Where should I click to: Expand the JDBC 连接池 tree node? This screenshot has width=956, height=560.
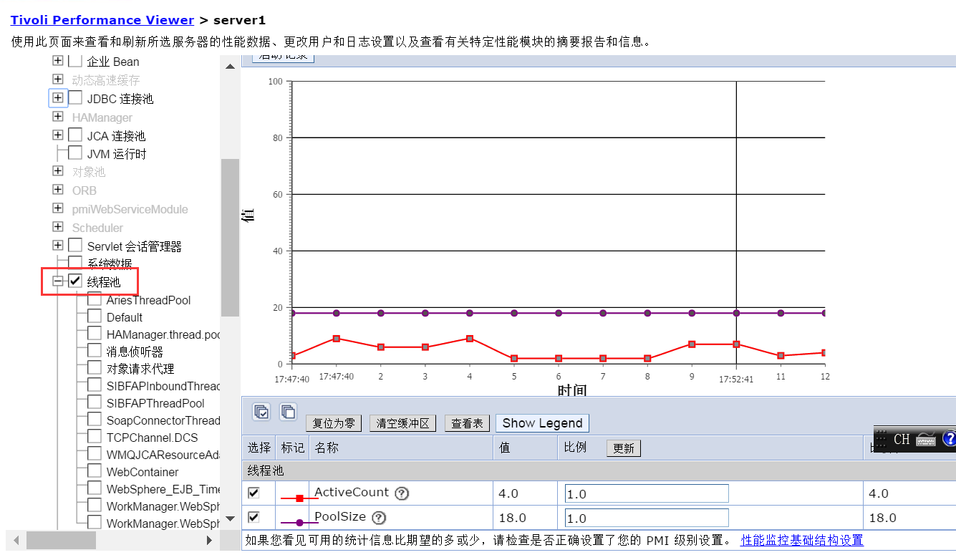pyautogui.click(x=58, y=97)
